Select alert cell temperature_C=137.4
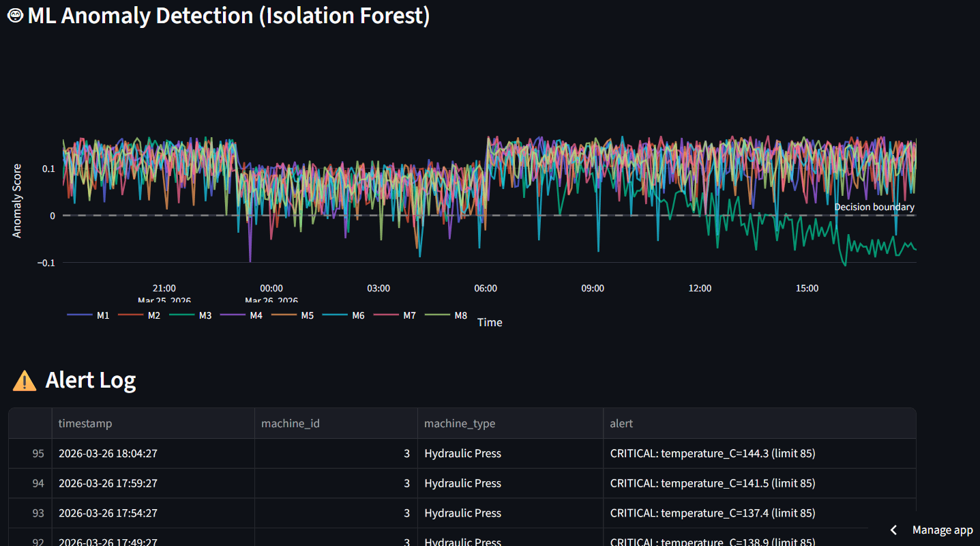 [759, 513]
